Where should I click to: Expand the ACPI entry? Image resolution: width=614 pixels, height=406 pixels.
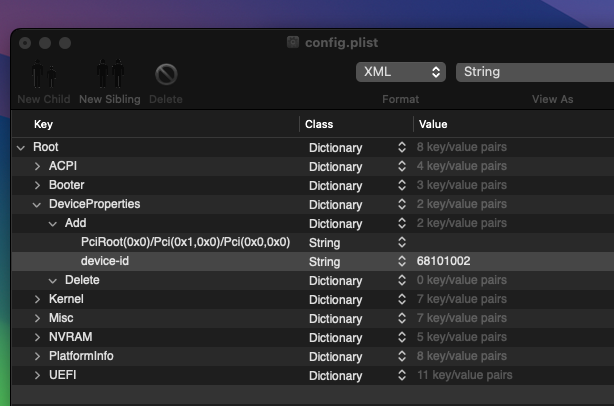37,166
